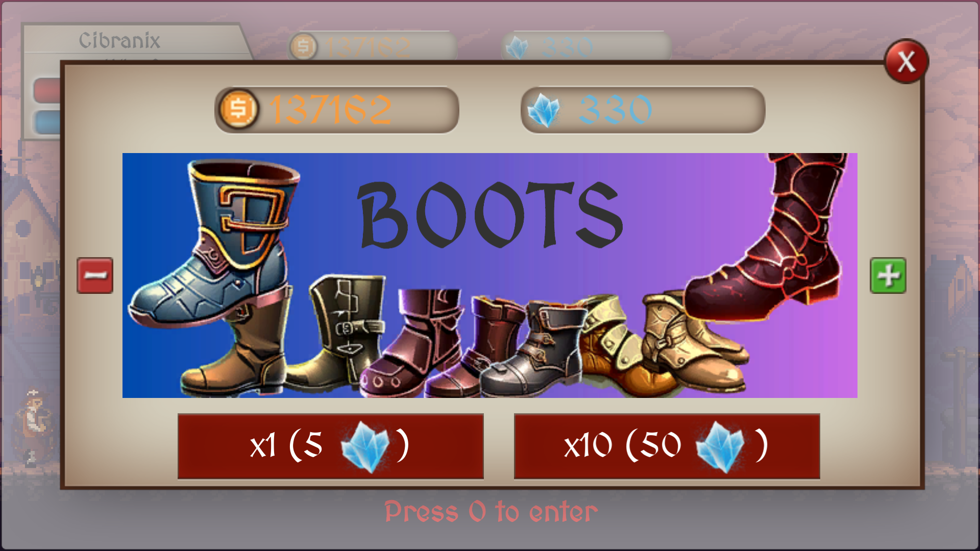
Task: Click the faded crystal icon in top bar
Action: 517,48
